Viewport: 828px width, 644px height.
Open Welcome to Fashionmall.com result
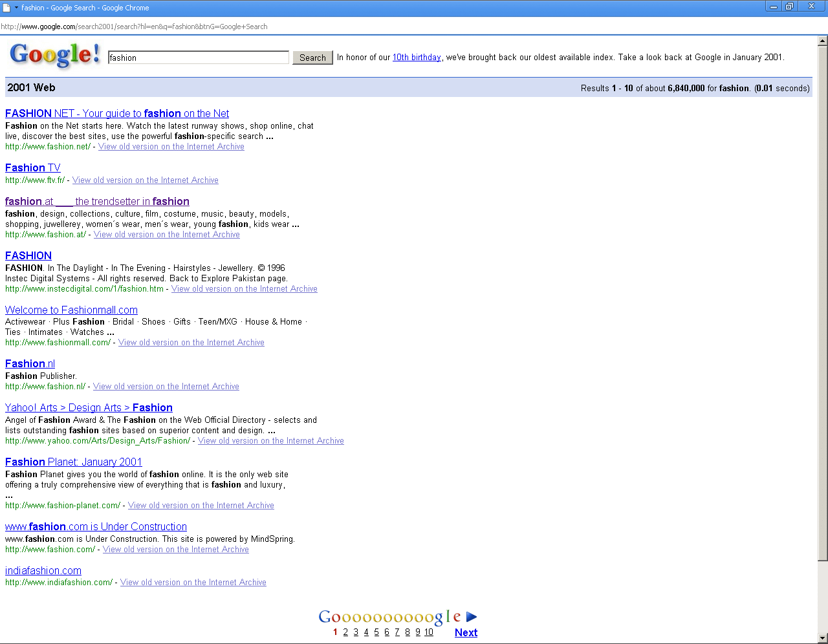(x=71, y=310)
